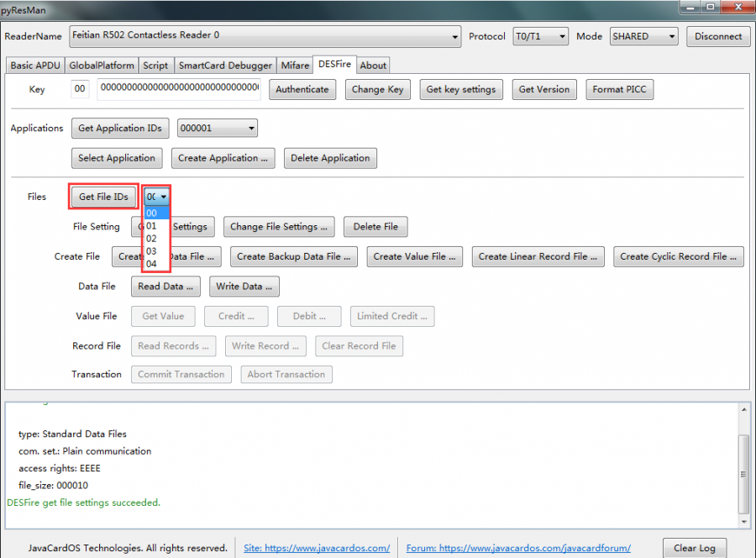Click Select Application button
This screenshot has width=756, height=558.
pyautogui.click(x=117, y=158)
